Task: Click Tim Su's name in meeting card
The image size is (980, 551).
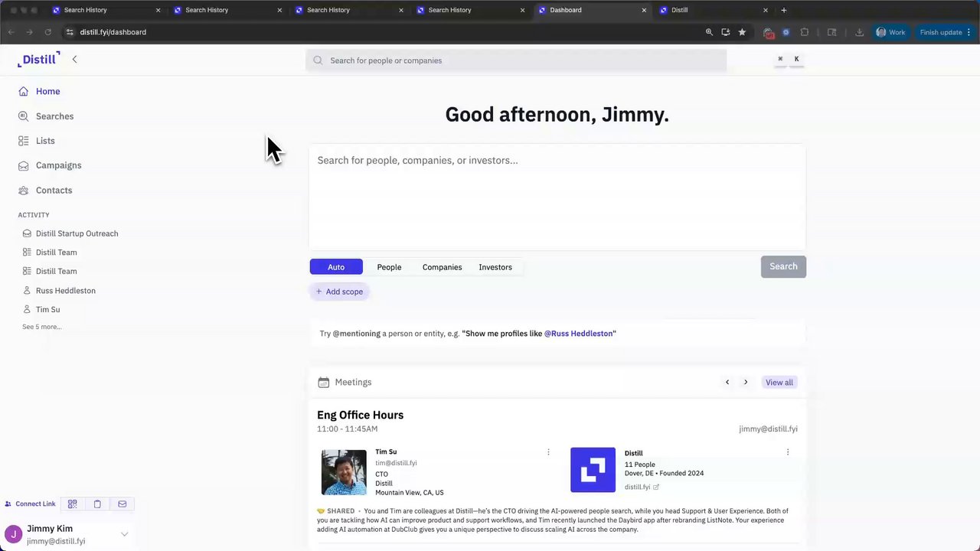Action: (386, 452)
